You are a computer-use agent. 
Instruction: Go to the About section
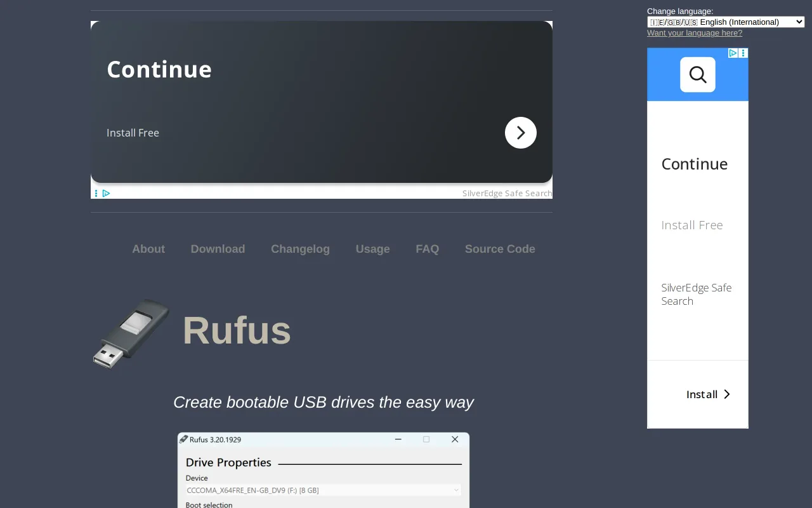tap(148, 249)
